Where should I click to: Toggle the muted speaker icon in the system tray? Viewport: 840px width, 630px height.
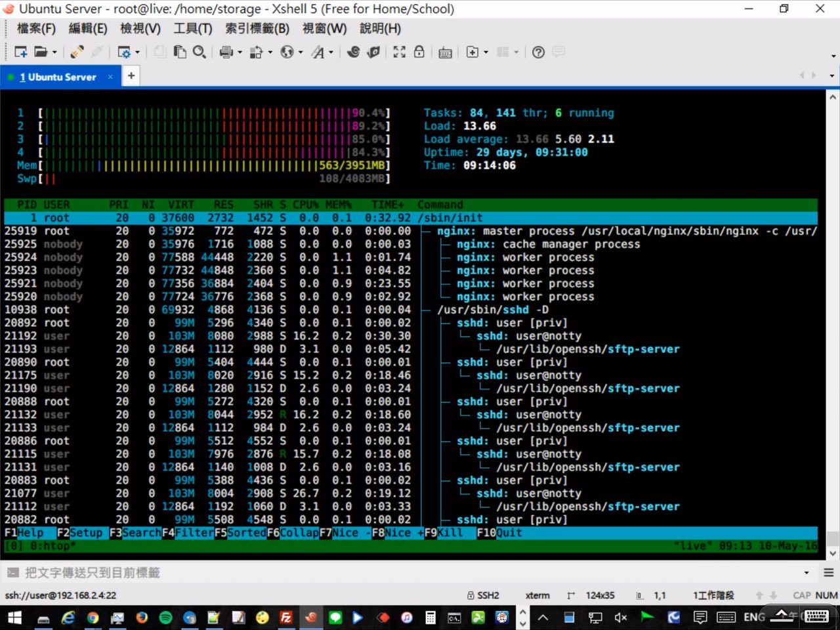620,617
